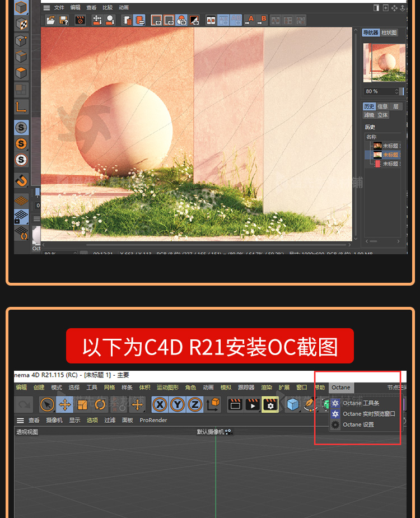Open the 运动图形 menu
This screenshot has width=420, height=518.
tap(167, 388)
